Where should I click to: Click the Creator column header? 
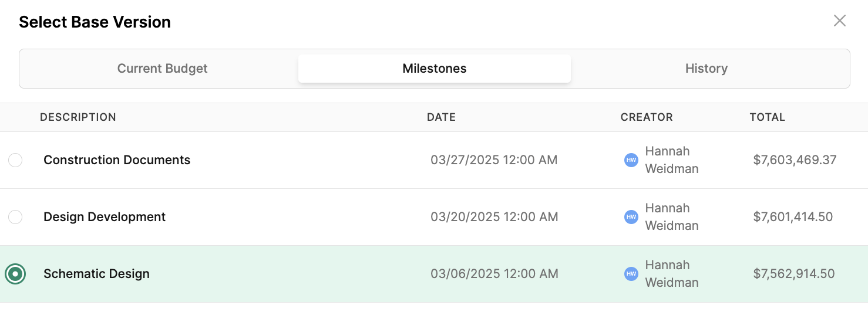coord(647,117)
